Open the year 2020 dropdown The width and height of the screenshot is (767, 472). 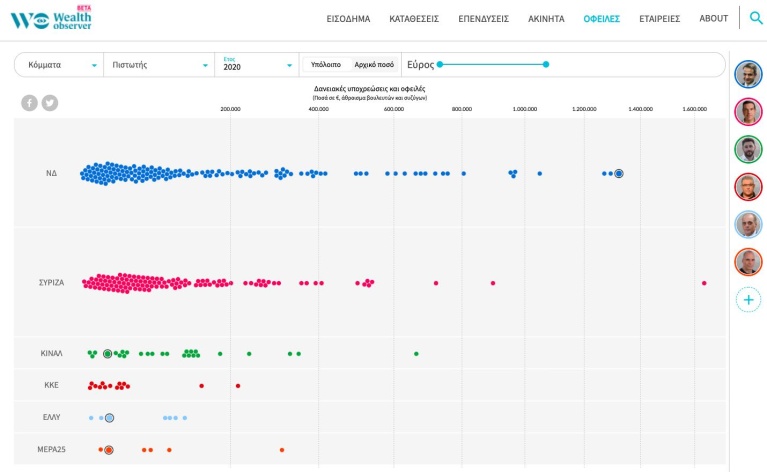(257, 65)
